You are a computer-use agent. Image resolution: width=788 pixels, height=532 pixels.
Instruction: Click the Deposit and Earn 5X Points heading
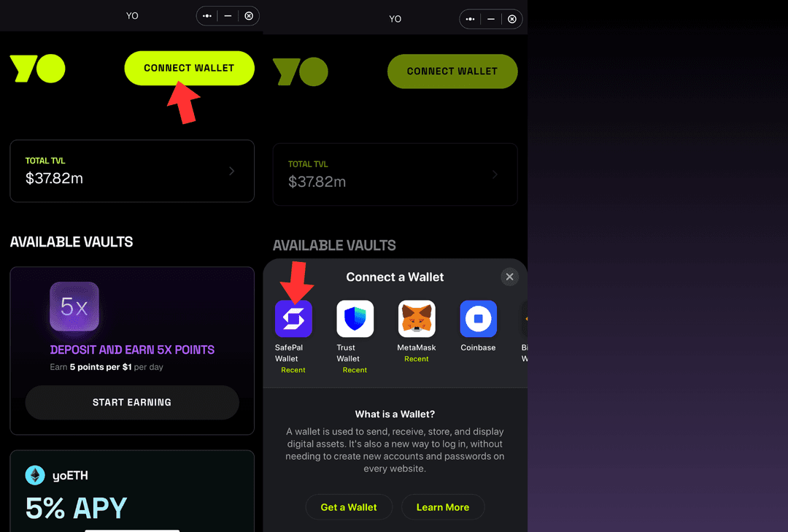tap(132, 350)
